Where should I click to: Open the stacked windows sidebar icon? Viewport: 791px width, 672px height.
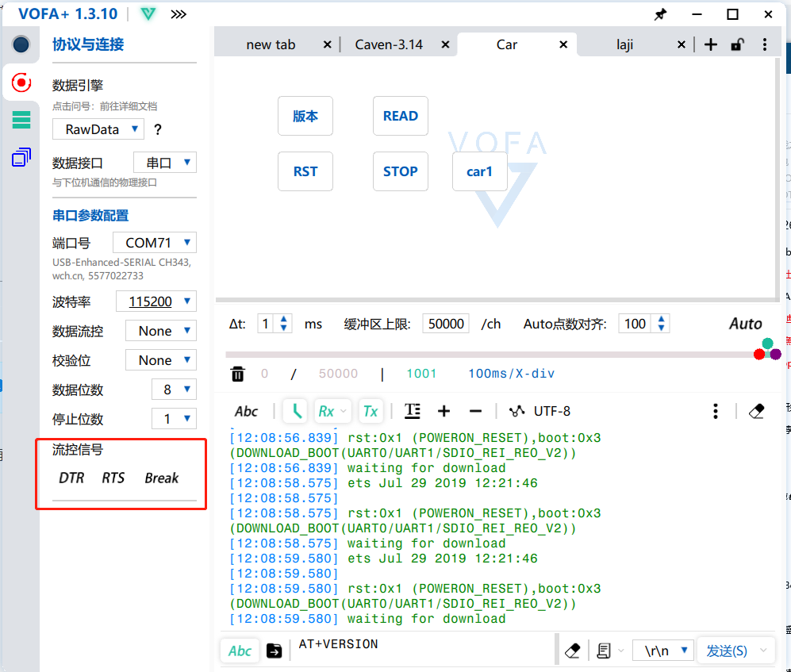[21, 158]
